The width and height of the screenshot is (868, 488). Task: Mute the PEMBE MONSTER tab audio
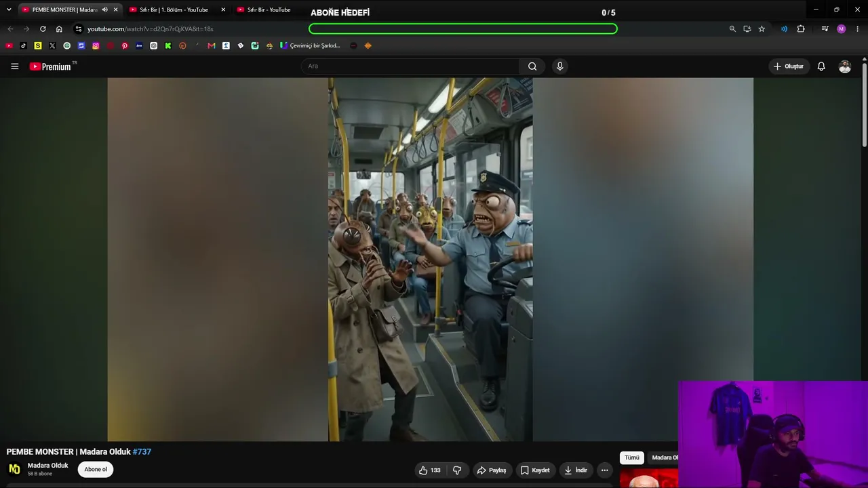104,10
